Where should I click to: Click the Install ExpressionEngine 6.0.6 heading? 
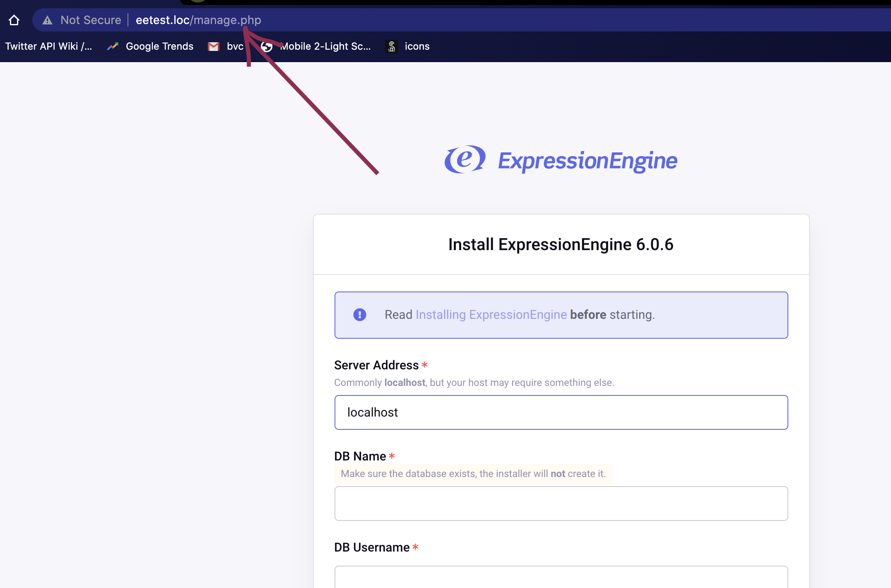pyautogui.click(x=561, y=244)
